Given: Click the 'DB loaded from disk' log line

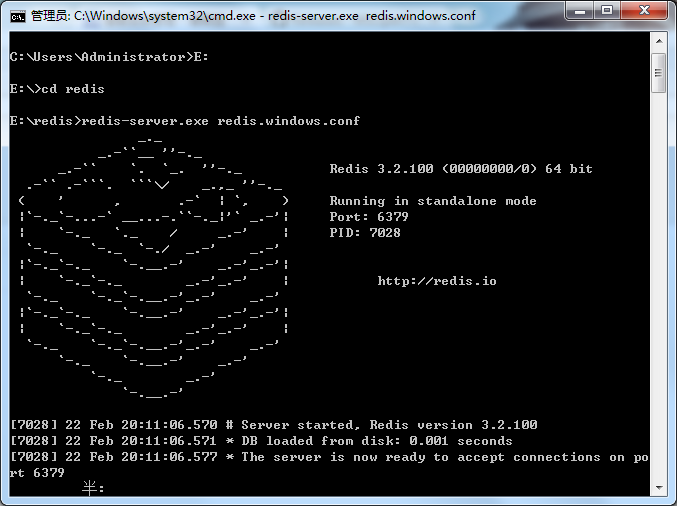Looking at the screenshot, I should [261, 441].
